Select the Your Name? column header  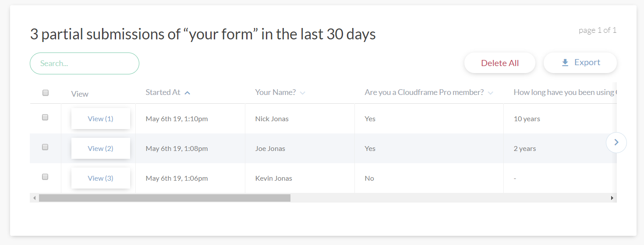coord(276,92)
